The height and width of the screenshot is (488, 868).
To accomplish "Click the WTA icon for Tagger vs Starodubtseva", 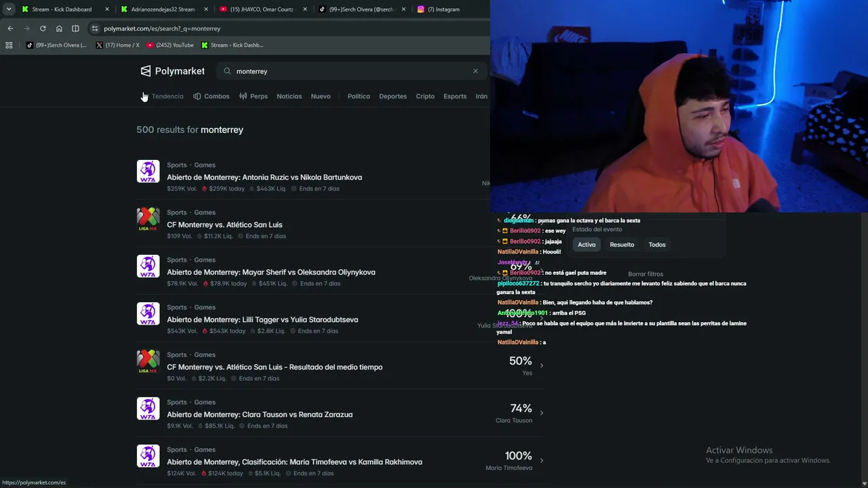I will coord(148,314).
